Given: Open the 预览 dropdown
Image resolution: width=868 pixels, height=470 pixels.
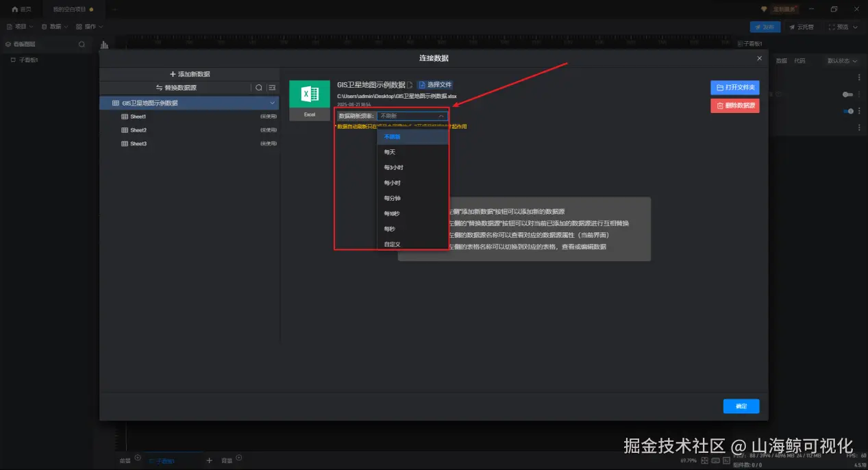Looking at the screenshot, I should (x=842, y=27).
